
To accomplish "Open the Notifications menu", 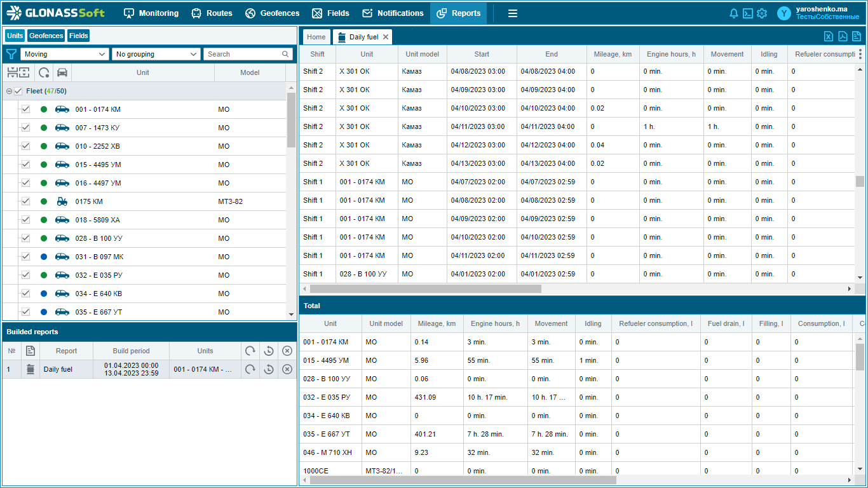I will pyautogui.click(x=393, y=13).
